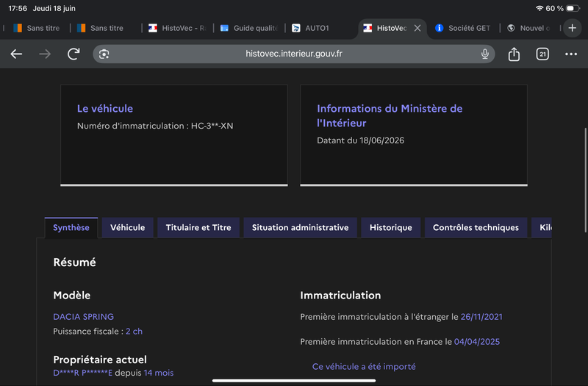Click the Le véhicule card heading
The width and height of the screenshot is (588, 386).
click(x=105, y=109)
